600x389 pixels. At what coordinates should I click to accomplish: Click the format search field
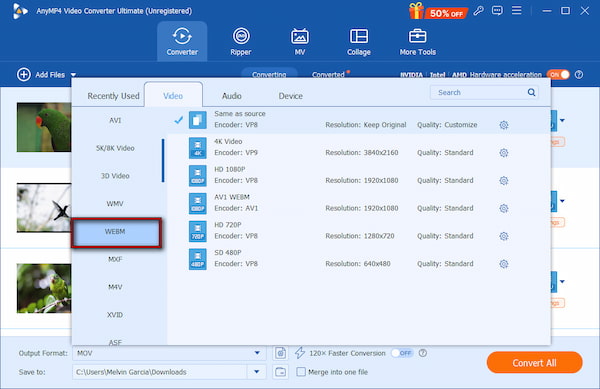(484, 92)
